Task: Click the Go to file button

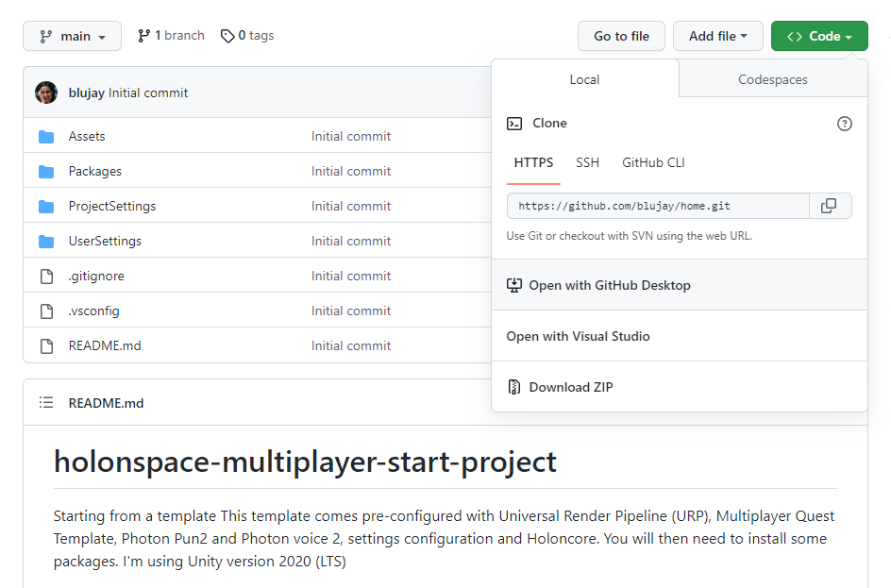Action: 621,36
